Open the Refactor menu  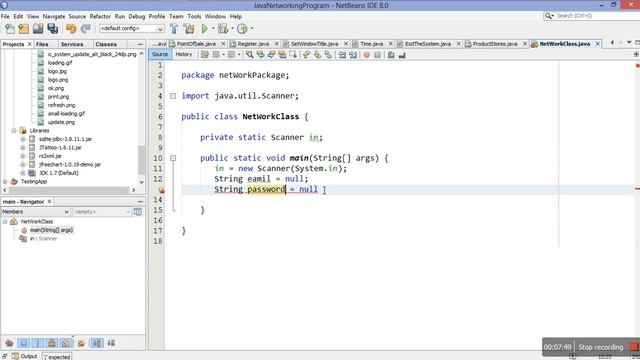tap(100, 16)
